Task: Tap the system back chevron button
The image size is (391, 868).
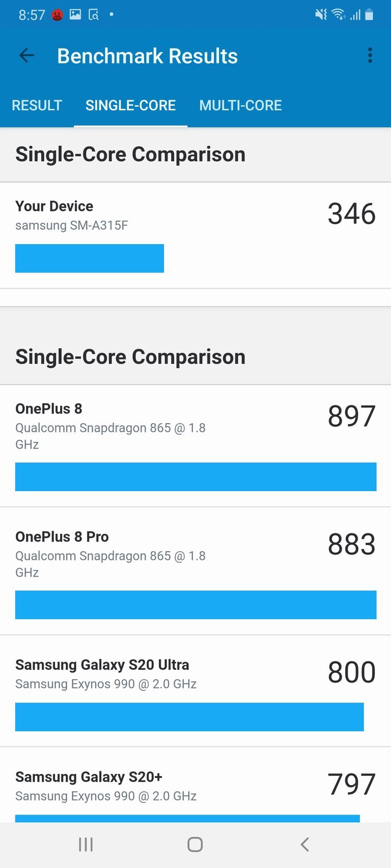Action: coord(304,845)
